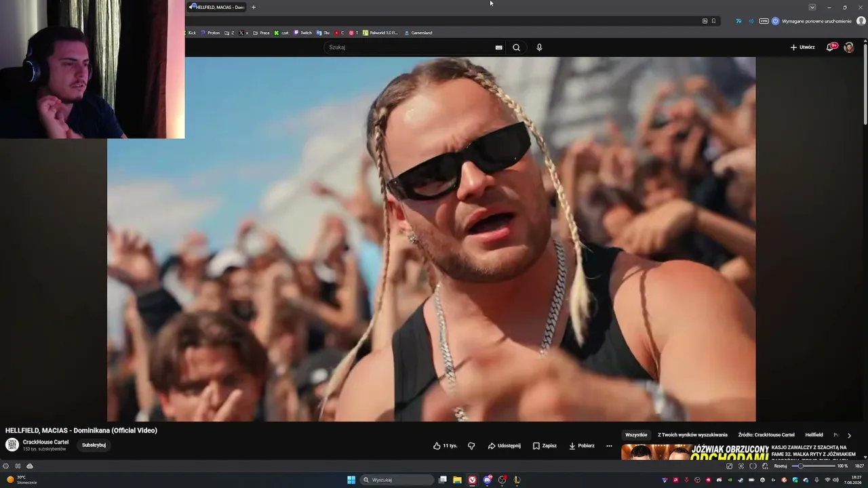The width and height of the screenshot is (868, 488).
Task: Open the tab list dropdown arrow
Action: [812, 7]
